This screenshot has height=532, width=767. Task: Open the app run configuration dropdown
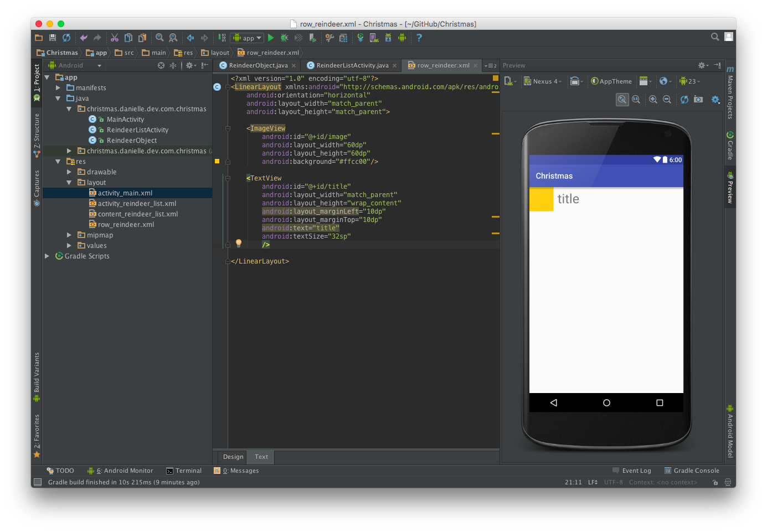pyautogui.click(x=248, y=38)
